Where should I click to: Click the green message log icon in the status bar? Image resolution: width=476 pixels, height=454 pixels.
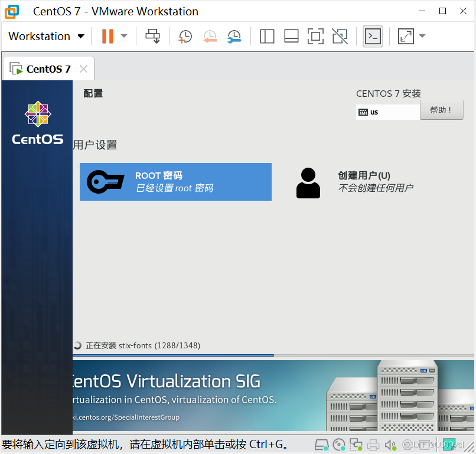click(x=449, y=445)
